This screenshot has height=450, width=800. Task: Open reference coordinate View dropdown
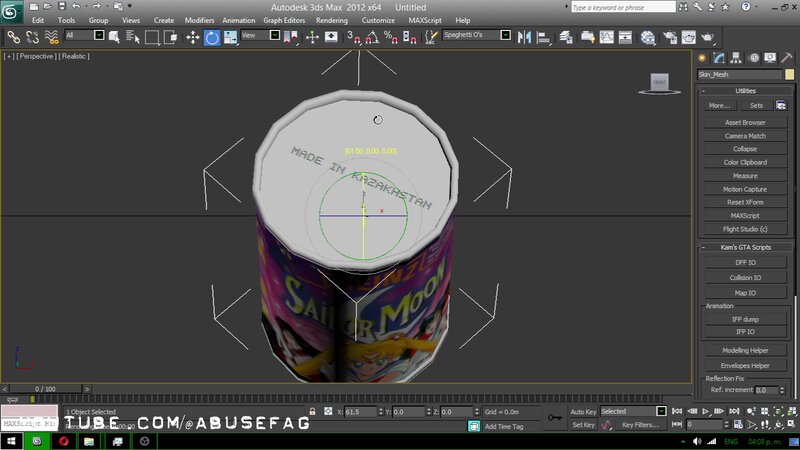pos(274,35)
